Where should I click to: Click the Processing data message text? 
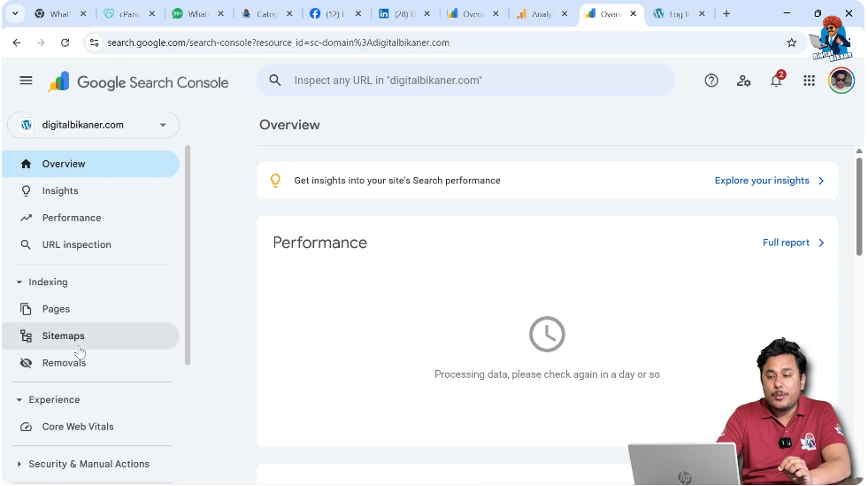pyautogui.click(x=547, y=374)
